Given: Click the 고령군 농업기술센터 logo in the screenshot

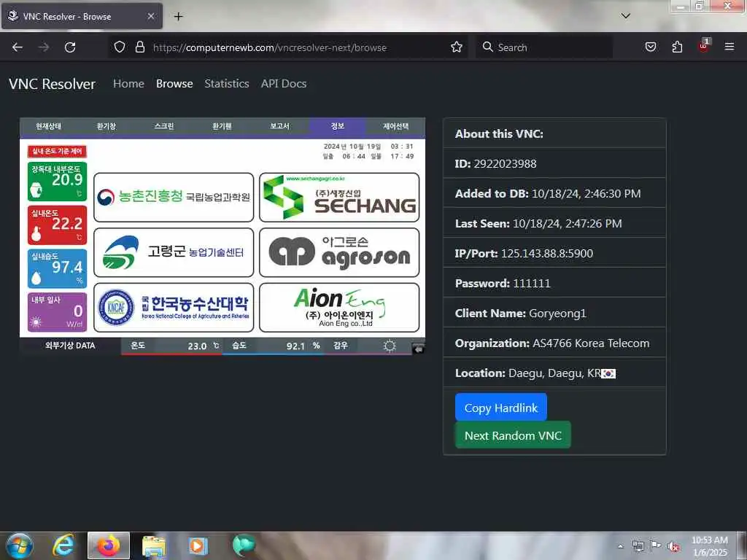Looking at the screenshot, I should pos(174,252).
